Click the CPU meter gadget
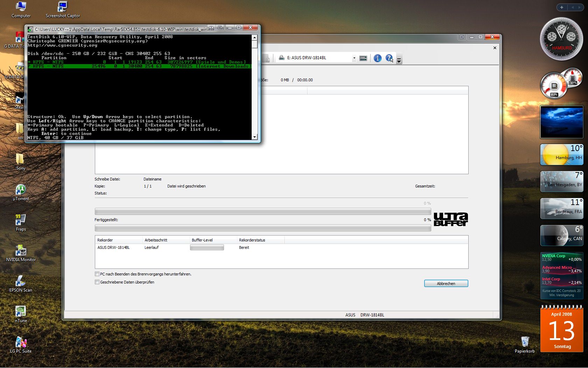The width and height of the screenshot is (588, 368). (x=561, y=83)
